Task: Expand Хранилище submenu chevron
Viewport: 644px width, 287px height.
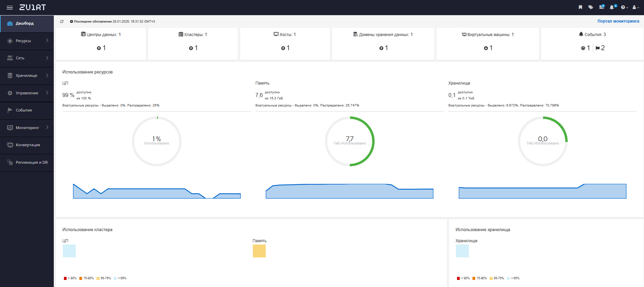Action: [47, 75]
